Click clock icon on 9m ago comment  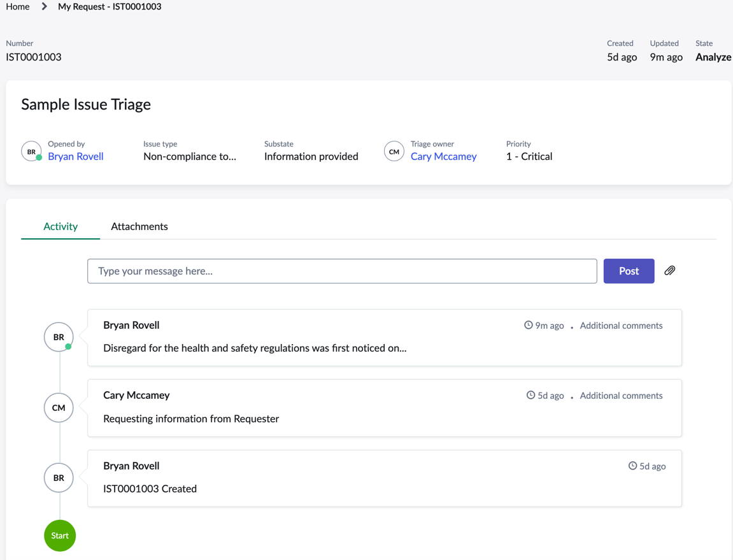click(528, 325)
